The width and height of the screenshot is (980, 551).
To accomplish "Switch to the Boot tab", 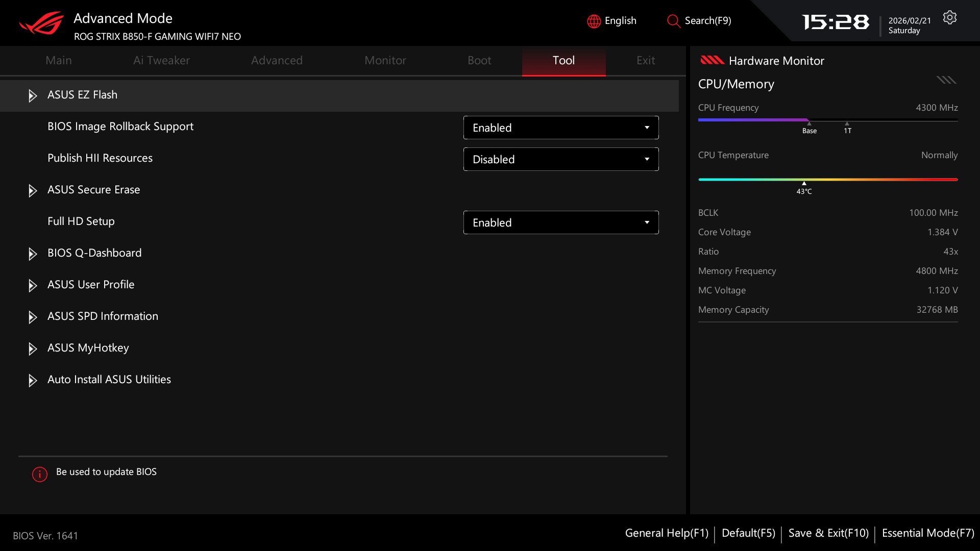I will click(479, 60).
